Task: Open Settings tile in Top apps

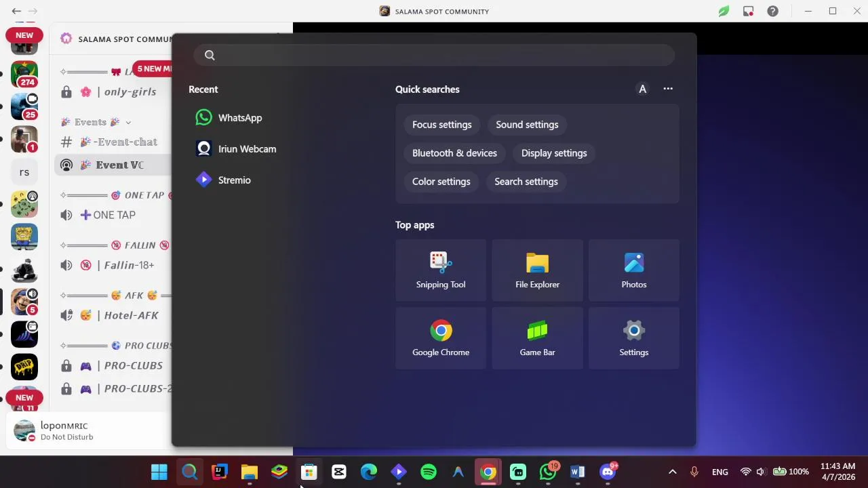Action: pyautogui.click(x=634, y=338)
